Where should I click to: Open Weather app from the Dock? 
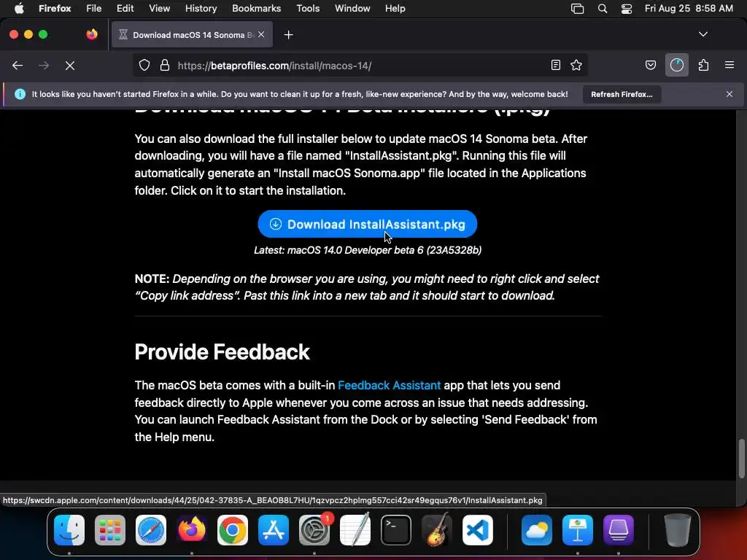(x=537, y=530)
